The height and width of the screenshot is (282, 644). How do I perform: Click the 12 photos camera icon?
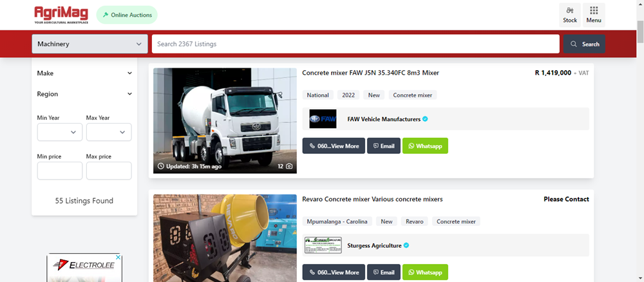pos(289,166)
